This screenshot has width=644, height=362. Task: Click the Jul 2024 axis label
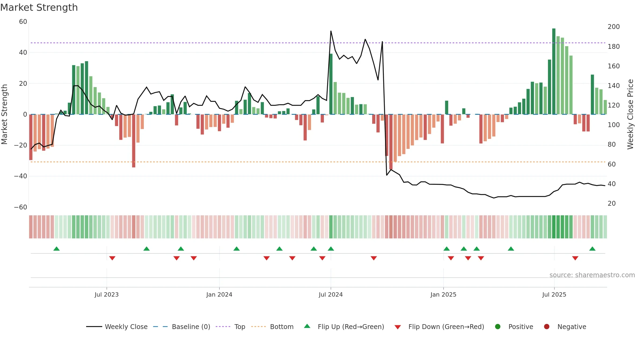click(331, 295)
